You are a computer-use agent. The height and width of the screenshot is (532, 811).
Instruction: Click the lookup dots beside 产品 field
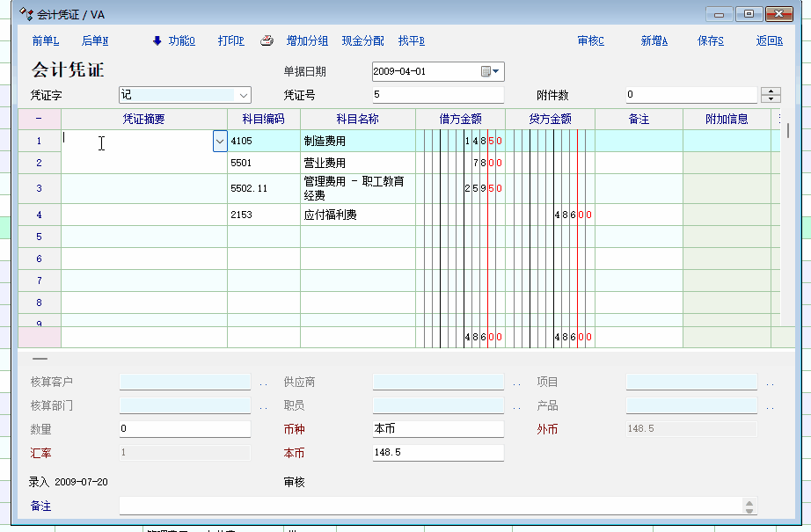point(770,407)
